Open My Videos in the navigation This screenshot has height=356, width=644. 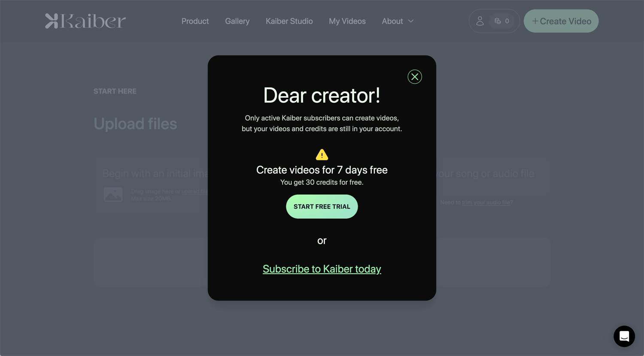point(347,21)
